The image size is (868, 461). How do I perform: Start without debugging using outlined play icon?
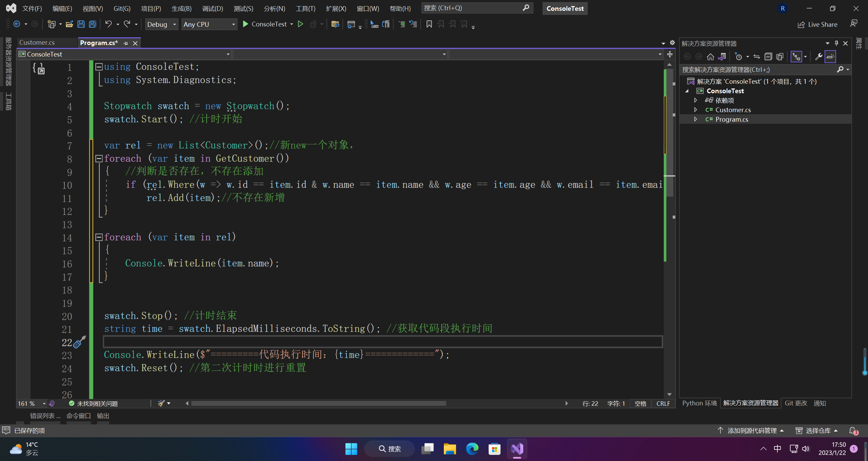click(x=300, y=24)
